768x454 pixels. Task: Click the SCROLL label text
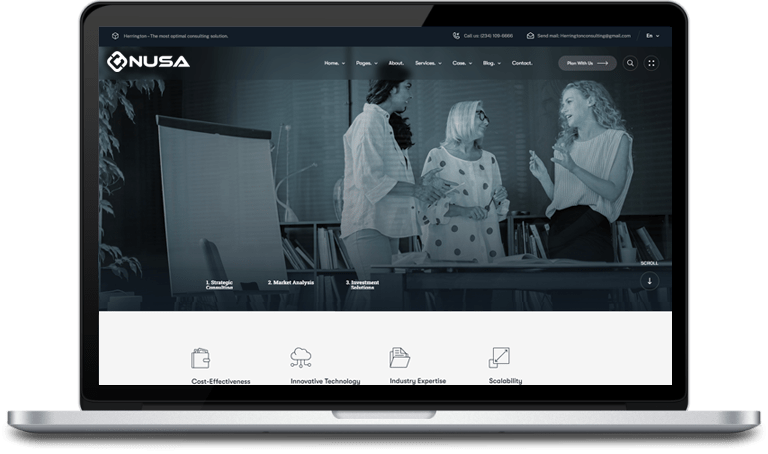[649, 263]
